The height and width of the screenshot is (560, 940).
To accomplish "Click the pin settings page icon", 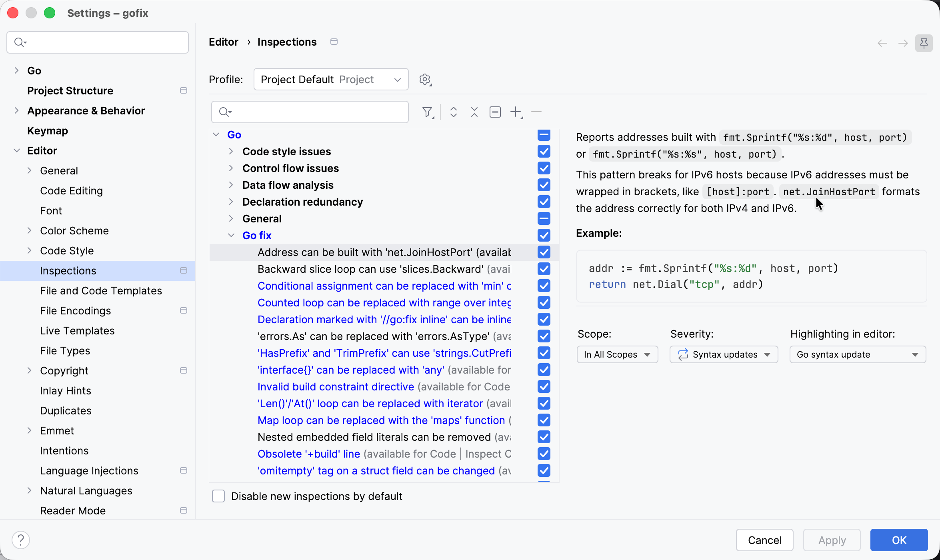I will 924,43.
